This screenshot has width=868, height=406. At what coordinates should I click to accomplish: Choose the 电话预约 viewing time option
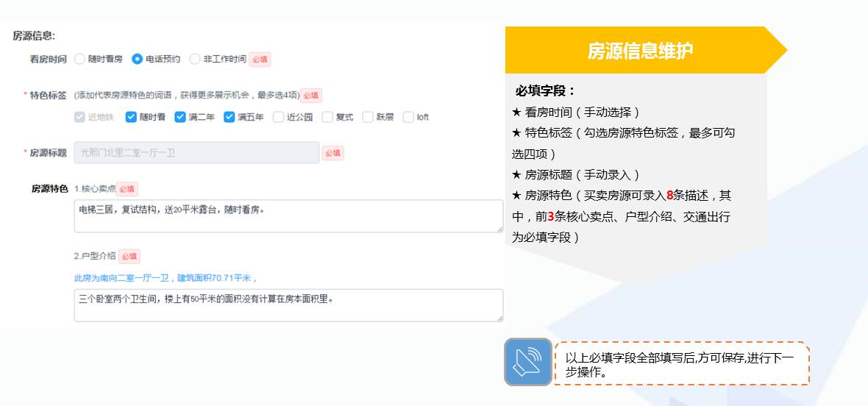(x=137, y=59)
